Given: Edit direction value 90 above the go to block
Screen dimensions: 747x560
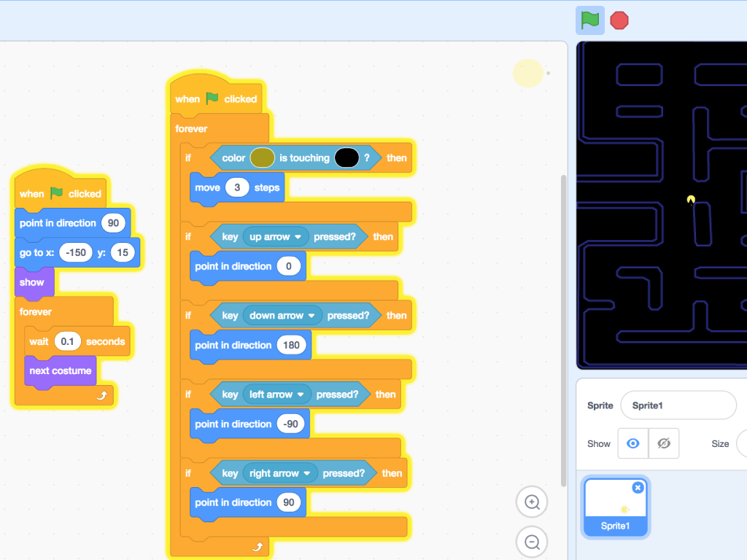Looking at the screenshot, I should click(113, 223).
